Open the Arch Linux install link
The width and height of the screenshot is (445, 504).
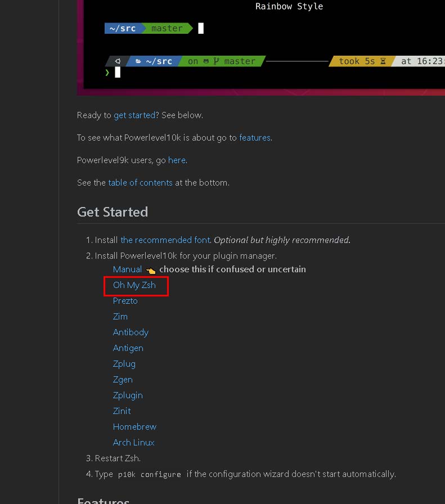point(133,443)
